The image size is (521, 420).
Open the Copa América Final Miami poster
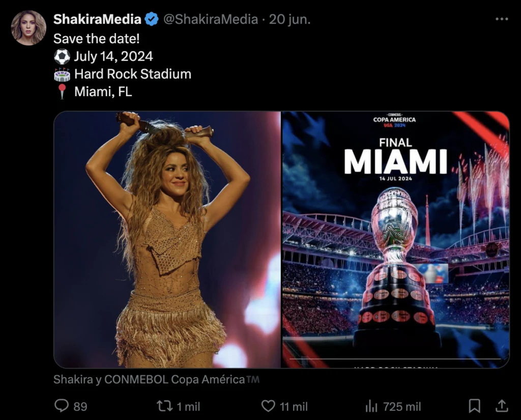point(395,239)
